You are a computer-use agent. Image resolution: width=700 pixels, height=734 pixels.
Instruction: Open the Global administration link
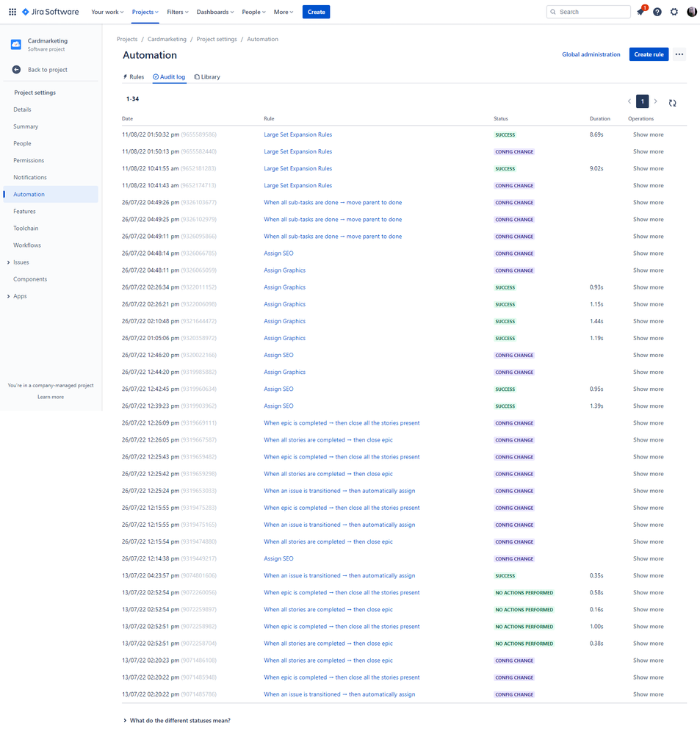pyautogui.click(x=592, y=54)
